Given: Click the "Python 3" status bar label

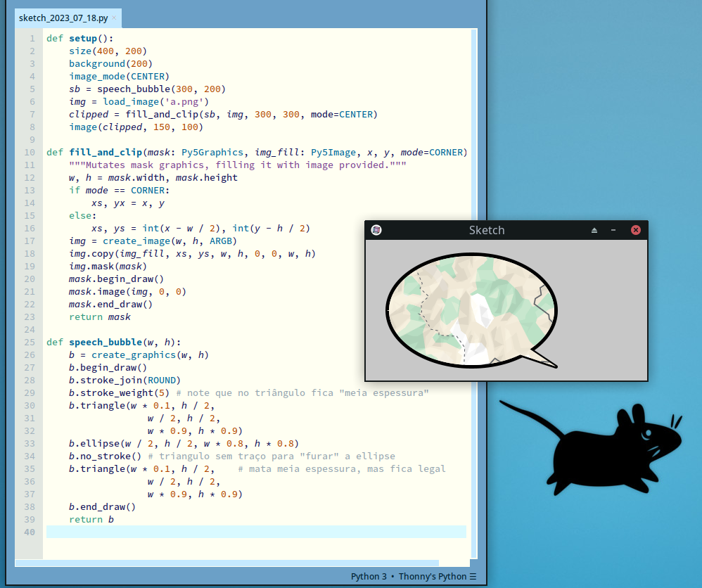Looking at the screenshot, I should 369,577.
